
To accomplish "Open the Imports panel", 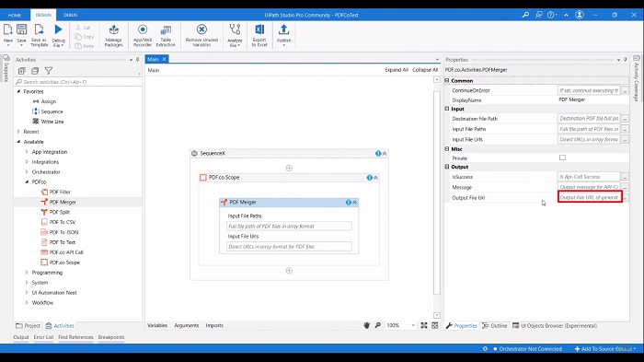I will point(214,325).
